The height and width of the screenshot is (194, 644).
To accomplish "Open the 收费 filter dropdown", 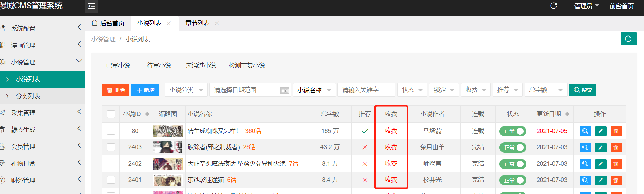I will (476, 90).
